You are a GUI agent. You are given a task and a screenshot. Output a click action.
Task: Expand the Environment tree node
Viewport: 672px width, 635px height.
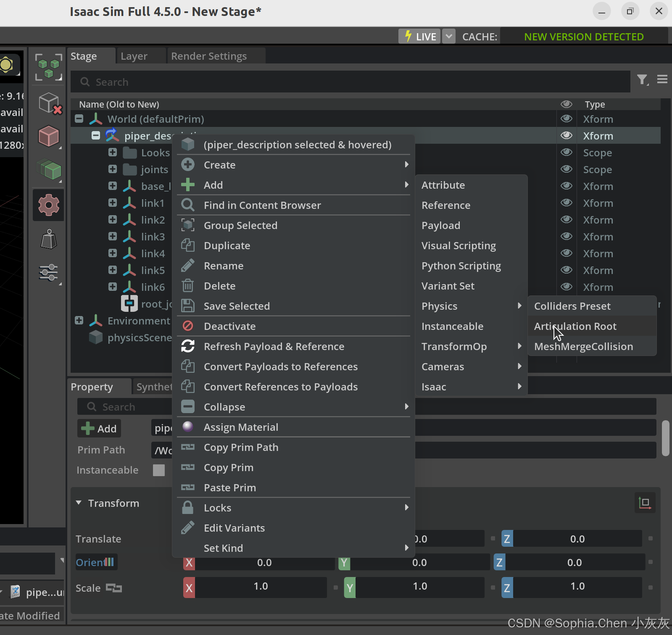coord(79,320)
